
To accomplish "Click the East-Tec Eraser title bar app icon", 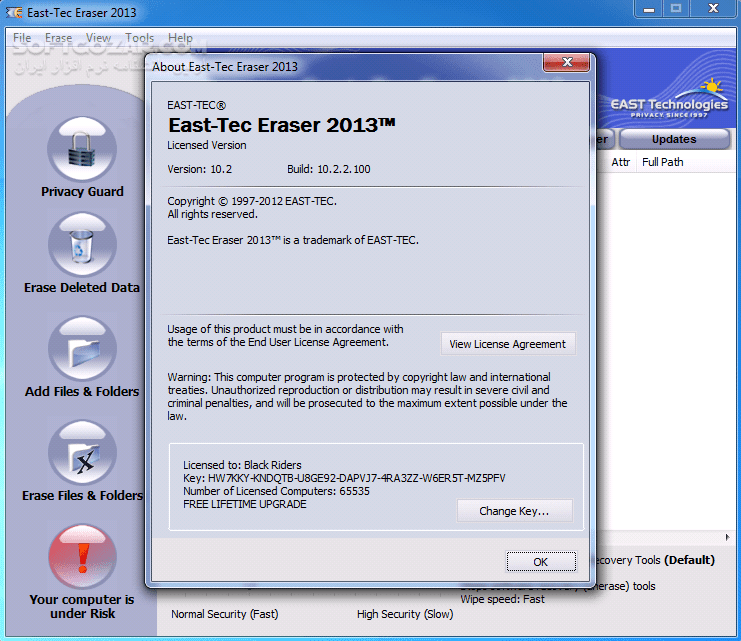I will point(14,12).
